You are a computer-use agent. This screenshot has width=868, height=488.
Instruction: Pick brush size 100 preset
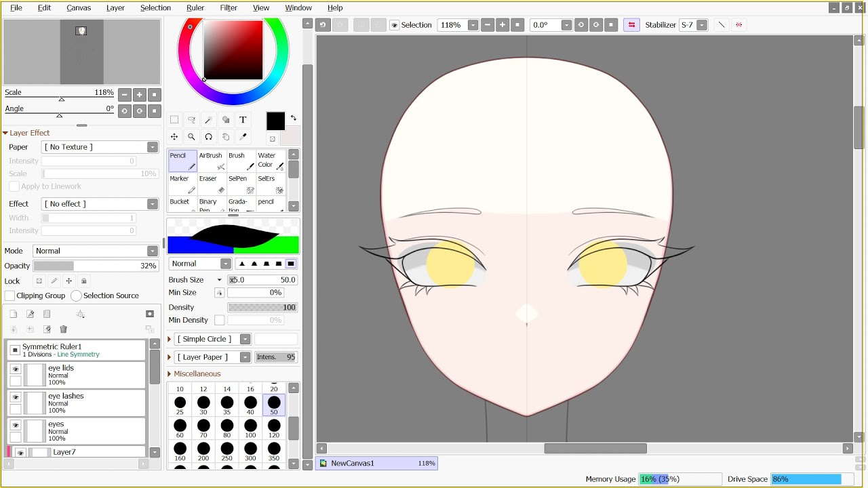click(250, 430)
